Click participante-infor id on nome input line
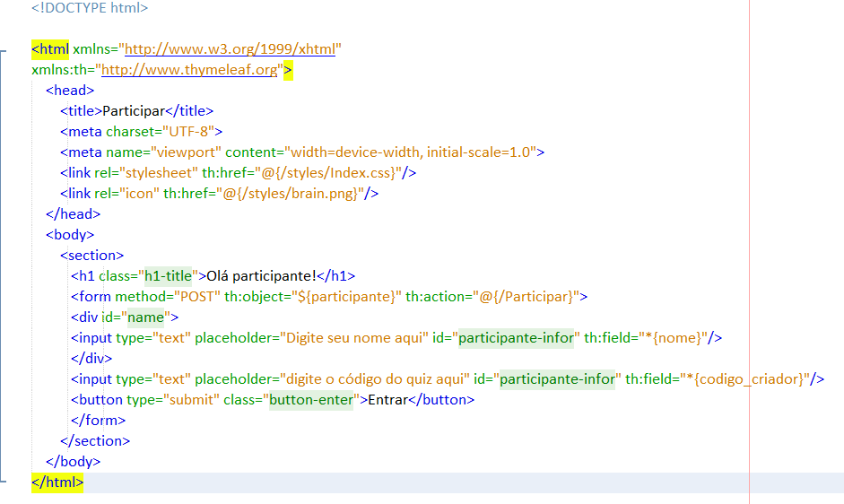 [x=516, y=338]
